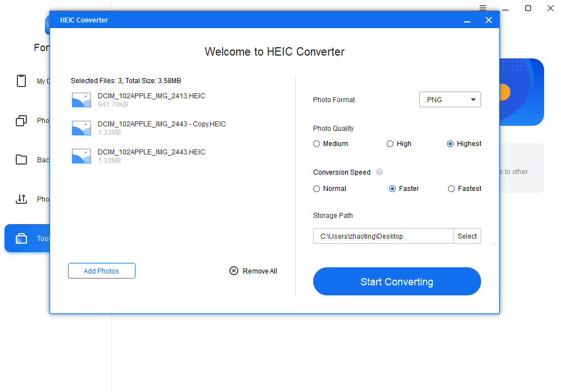Open the Photo Format .PNG dropdown
Screen dimensions: 561x392
tap(450, 99)
